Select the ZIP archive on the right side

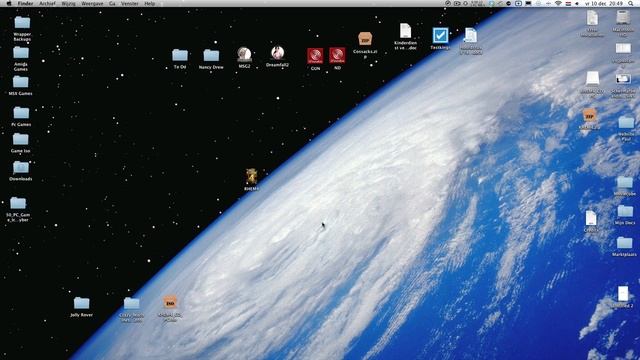coord(589,116)
